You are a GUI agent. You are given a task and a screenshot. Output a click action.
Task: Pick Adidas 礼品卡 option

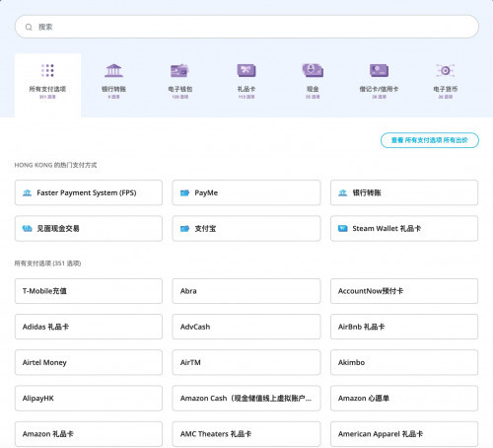pyautogui.click(x=89, y=327)
